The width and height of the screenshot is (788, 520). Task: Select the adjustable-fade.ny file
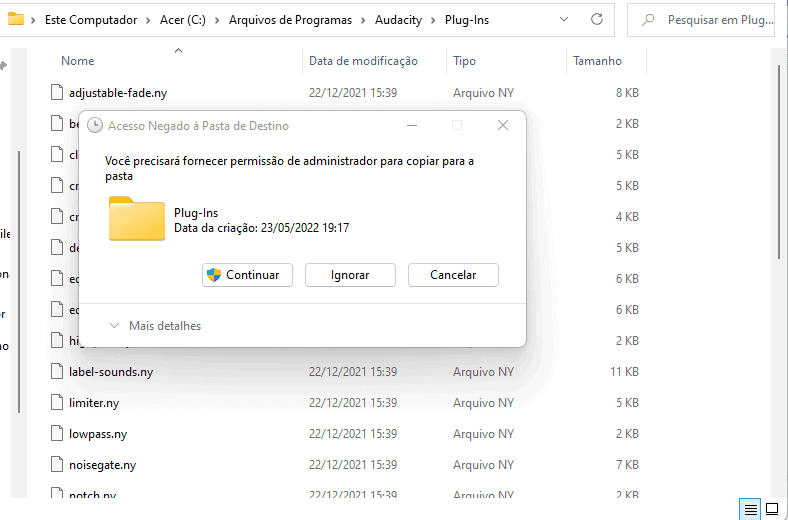tap(118, 93)
